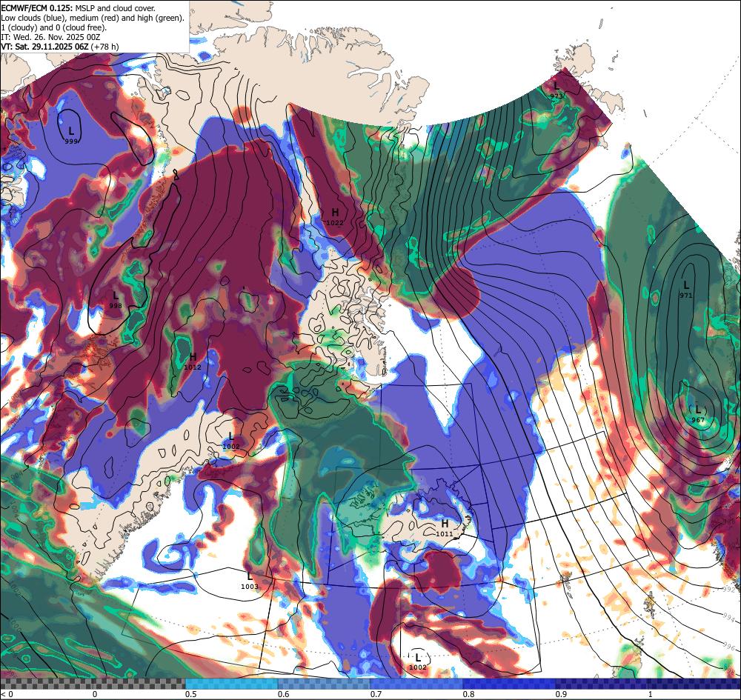741x700 pixels.
Task: Click the 0.7–0.8 blue scale segment
Action: [x=416, y=684]
